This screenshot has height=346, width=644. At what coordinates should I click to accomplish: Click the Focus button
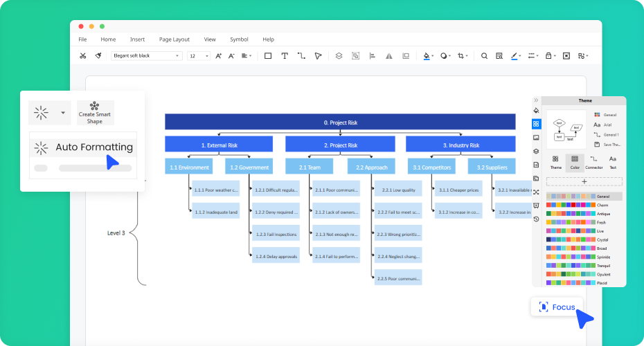click(x=557, y=307)
